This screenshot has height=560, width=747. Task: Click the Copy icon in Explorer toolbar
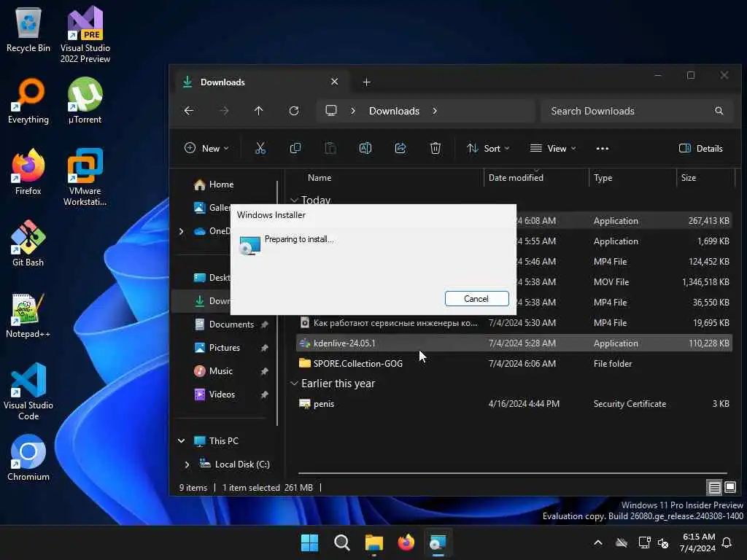click(x=295, y=149)
